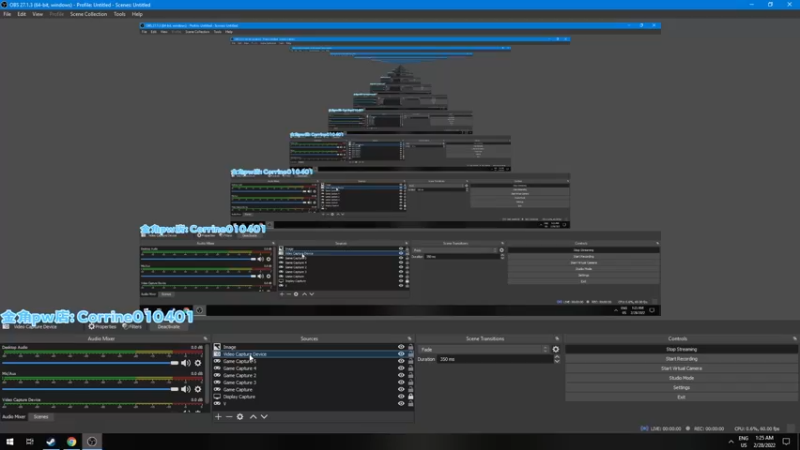Toggle visibility of Game Capture 2
Screen dimensions: 800x450
[x=401, y=376]
